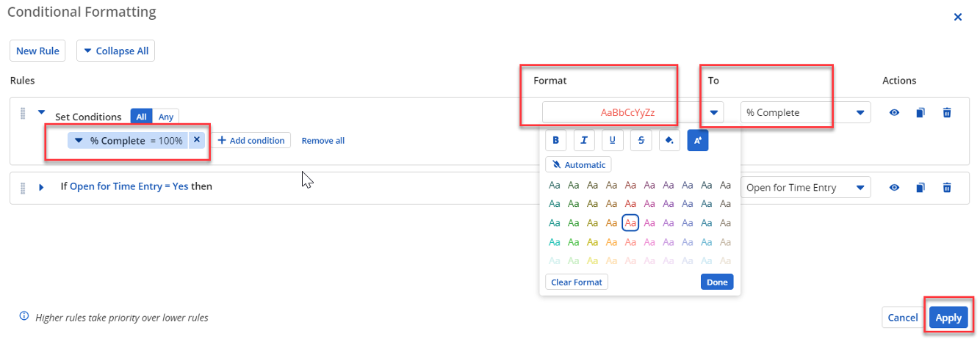This screenshot has width=980, height=347.
Task: Match All conditions
Action: pos(141,117)
